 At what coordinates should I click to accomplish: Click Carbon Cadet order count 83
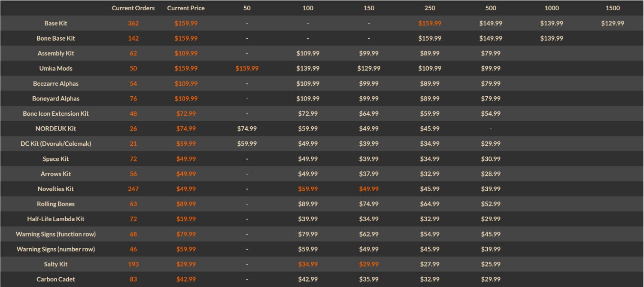click(x=133, y=279)
